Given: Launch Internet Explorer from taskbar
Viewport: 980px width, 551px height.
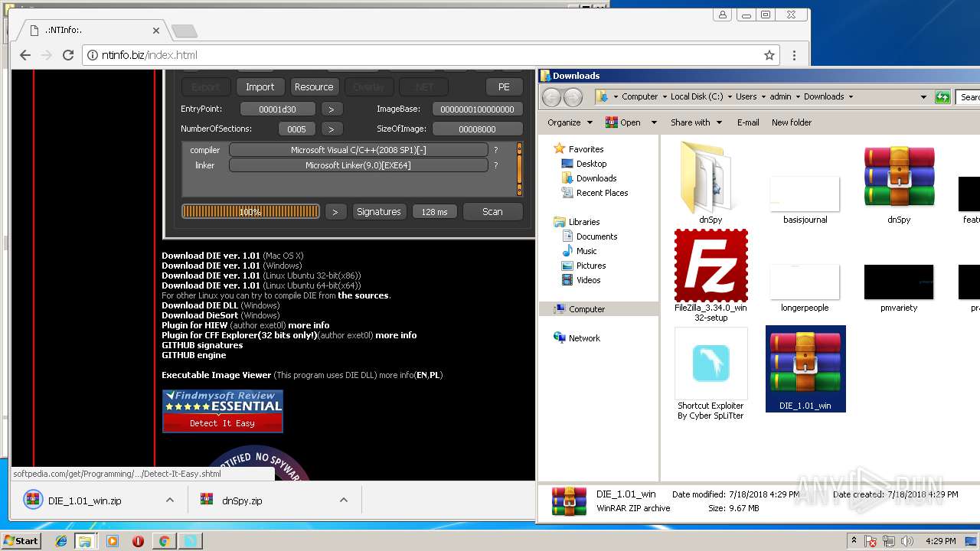Looking at the screenshot, I should [61, 541].
